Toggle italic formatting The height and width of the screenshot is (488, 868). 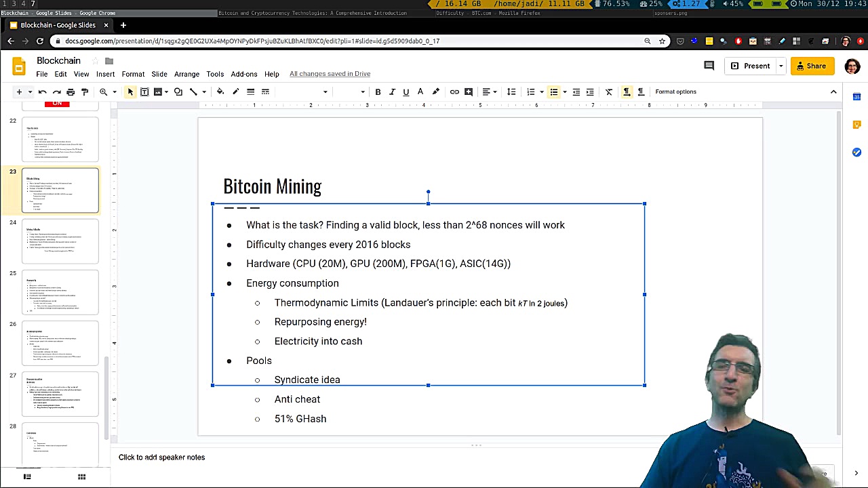(392, 91)
